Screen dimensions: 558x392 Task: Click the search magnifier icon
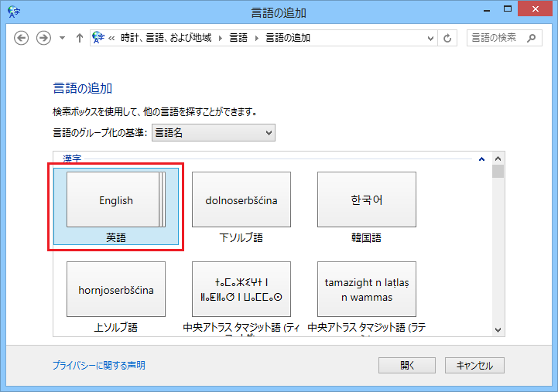(x=532, y=38)
